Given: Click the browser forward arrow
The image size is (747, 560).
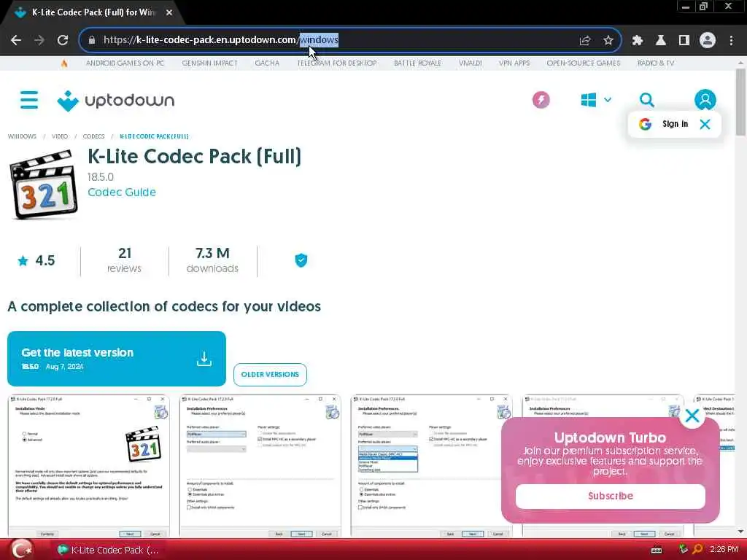Looking at the screenshot, I should (39, 40).
